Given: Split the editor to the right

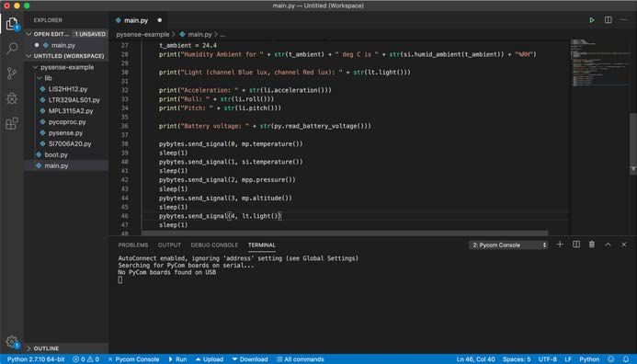Looking at the screenshot, I should [608, 20].
